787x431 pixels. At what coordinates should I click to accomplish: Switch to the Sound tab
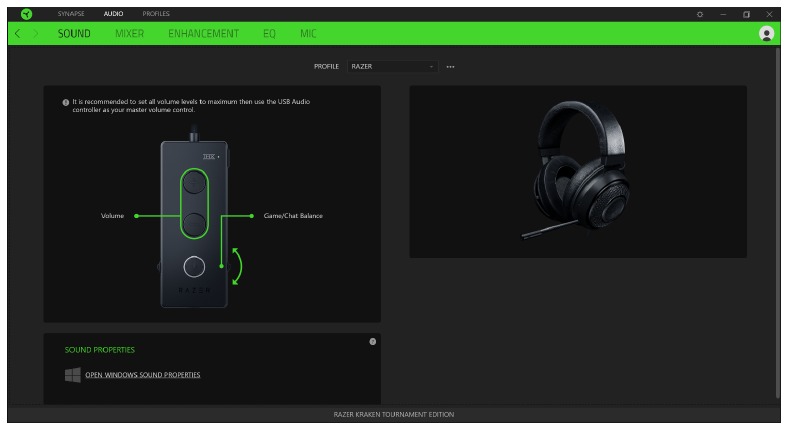pyautogui.click(x=74, y=34)
